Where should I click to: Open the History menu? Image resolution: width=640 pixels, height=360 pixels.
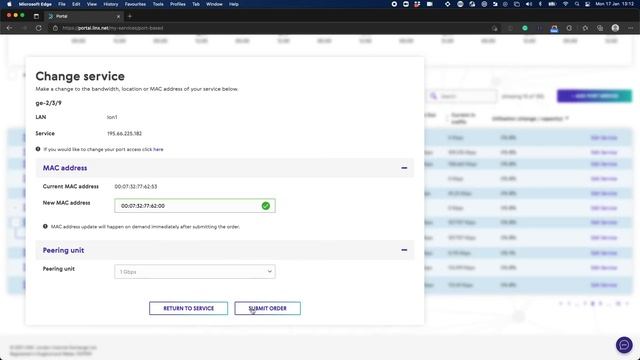[111, 4]
